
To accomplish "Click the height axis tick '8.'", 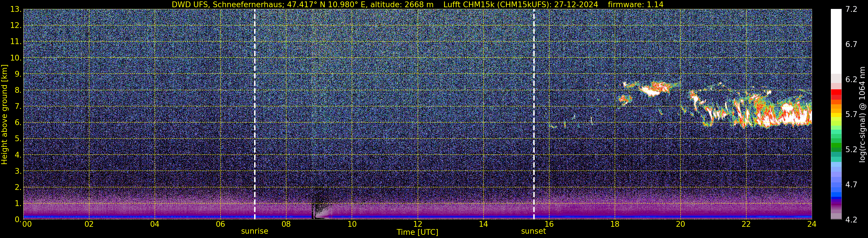I will tap(18, 90).
